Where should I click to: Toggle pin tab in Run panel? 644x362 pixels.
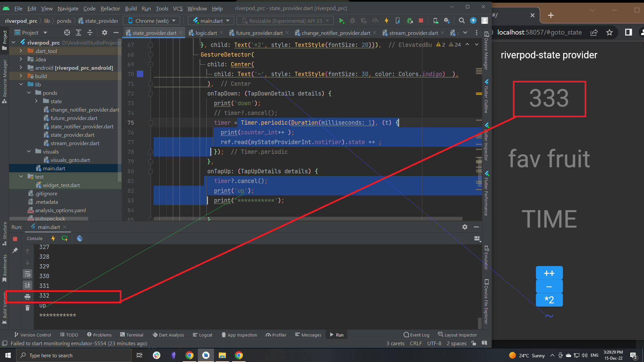pyautogui.click(x=15, y=250)
